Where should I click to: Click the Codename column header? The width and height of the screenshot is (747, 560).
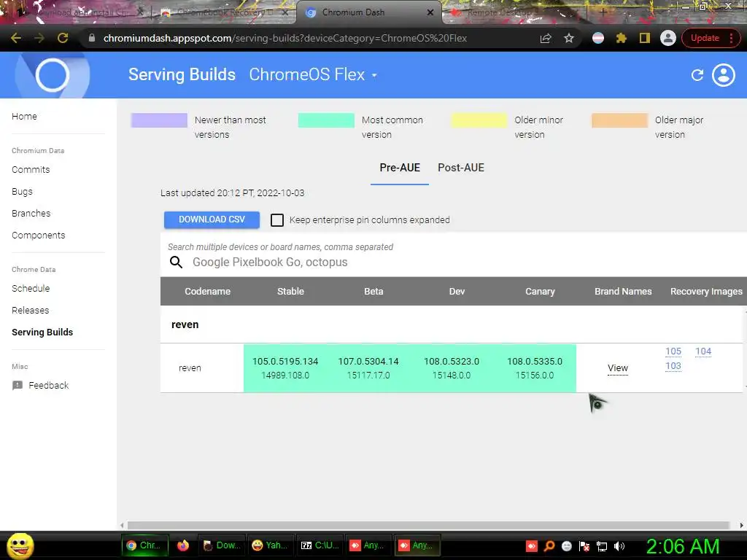[208, 292]
